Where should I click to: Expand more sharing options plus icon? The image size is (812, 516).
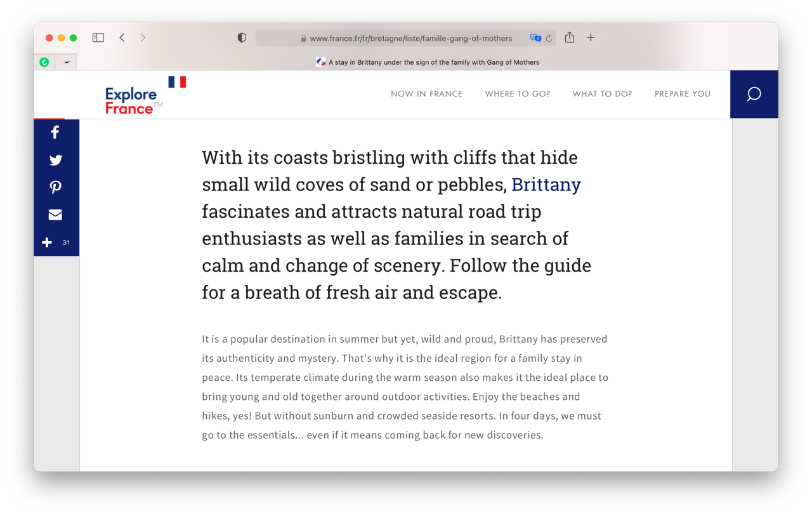click(x=47, y=242)
